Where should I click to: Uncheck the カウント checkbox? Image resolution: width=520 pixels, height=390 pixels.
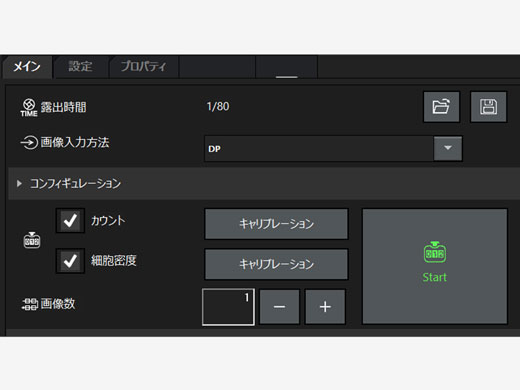tap(70, 220)
